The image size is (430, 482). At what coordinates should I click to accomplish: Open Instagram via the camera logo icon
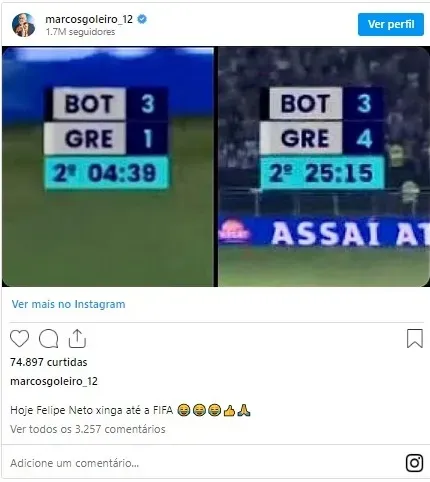coord(414,463)
